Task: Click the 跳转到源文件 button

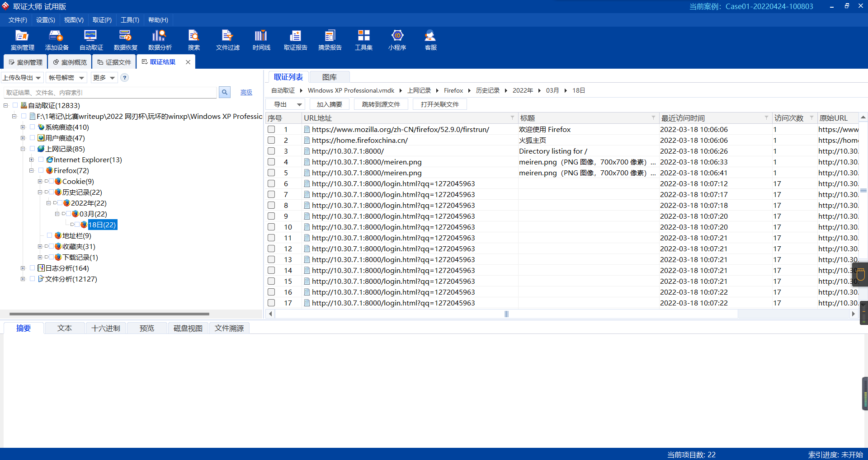Action: pos(381,104)
